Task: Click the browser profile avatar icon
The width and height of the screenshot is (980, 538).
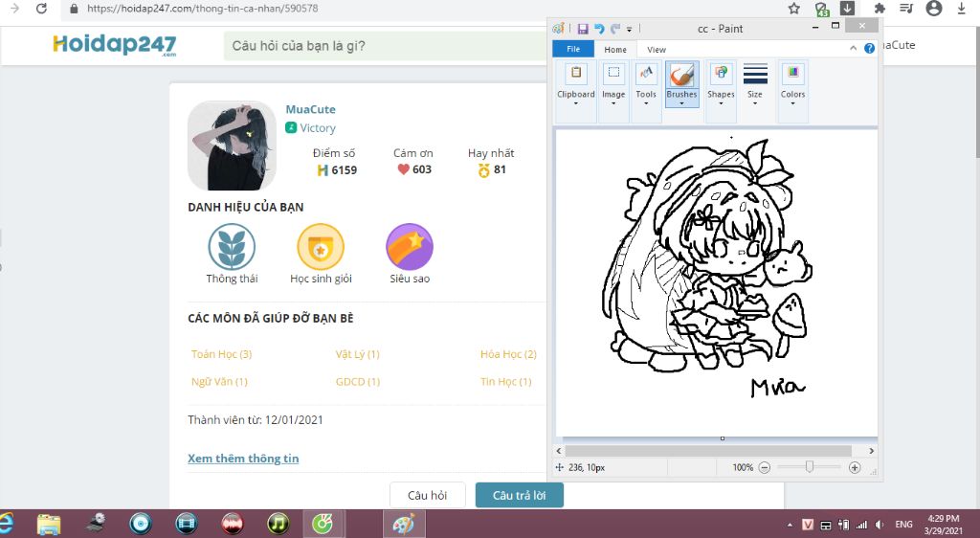Action: tap(934, 8)
